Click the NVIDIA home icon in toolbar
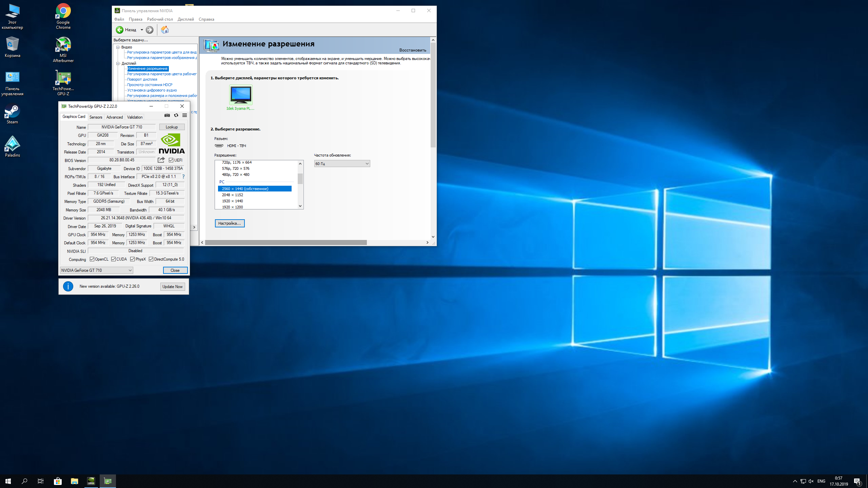868x488 pixels. coord(165,30)
